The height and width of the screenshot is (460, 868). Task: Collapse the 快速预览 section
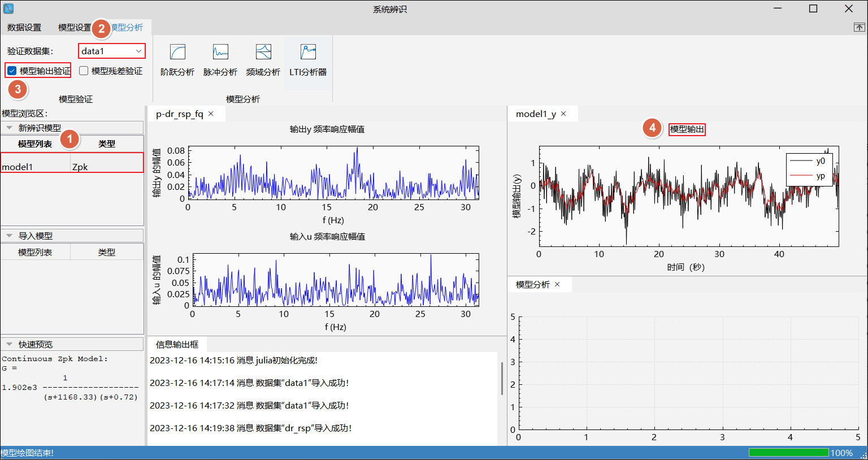(9, 344)
